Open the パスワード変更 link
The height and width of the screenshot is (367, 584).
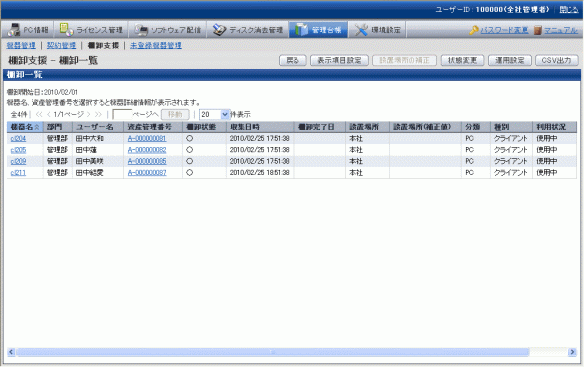pyautogui.click(x=504, y=30)
